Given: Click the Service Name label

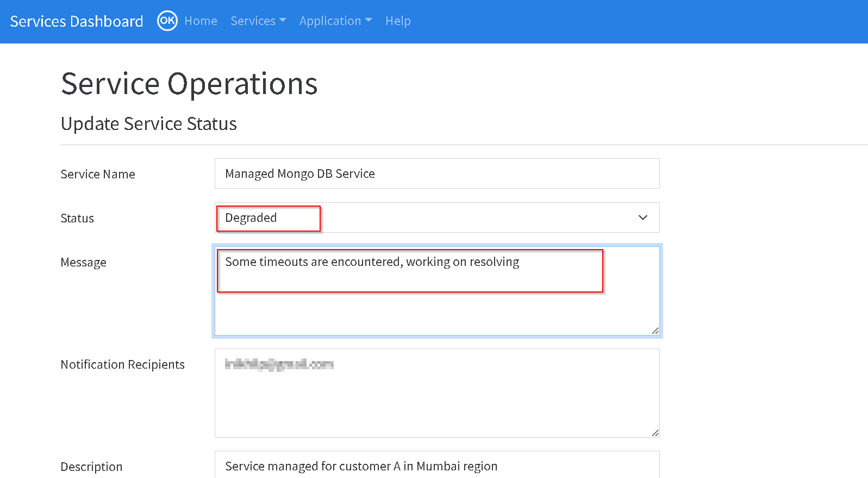Looking at the screenshot, I should (x=98, y=174).
